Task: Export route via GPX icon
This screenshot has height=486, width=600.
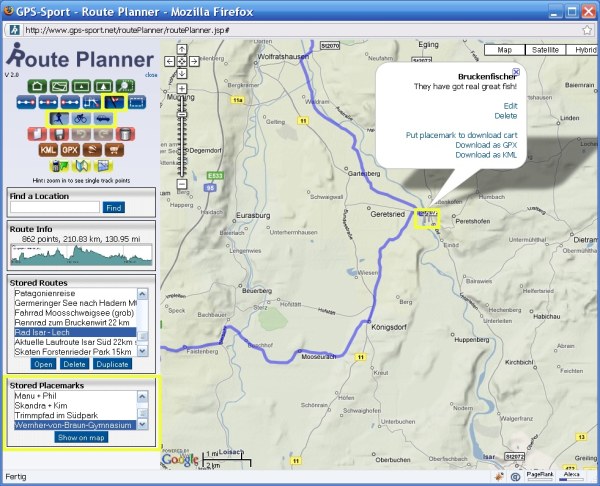Action: tap(70, 150)
